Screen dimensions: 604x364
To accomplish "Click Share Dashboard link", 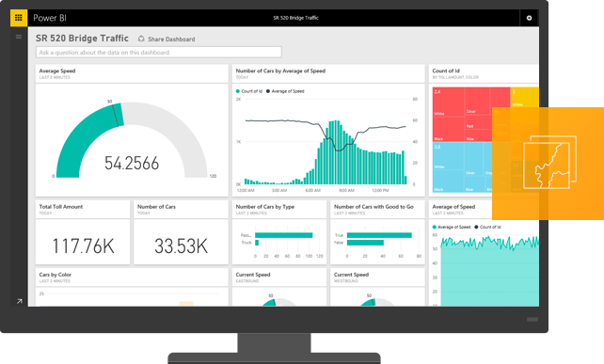I will 171,39.
